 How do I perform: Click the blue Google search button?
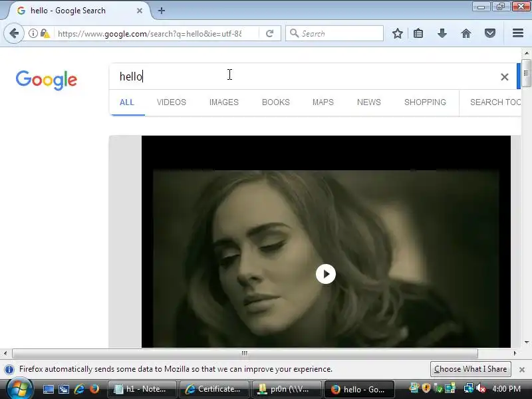click(x=519, y=76)
